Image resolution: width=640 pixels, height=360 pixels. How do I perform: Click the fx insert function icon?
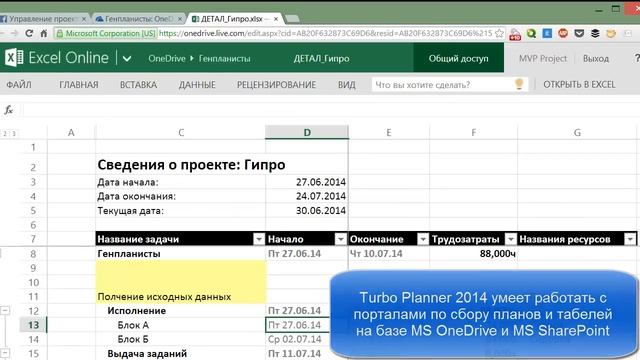9,110
